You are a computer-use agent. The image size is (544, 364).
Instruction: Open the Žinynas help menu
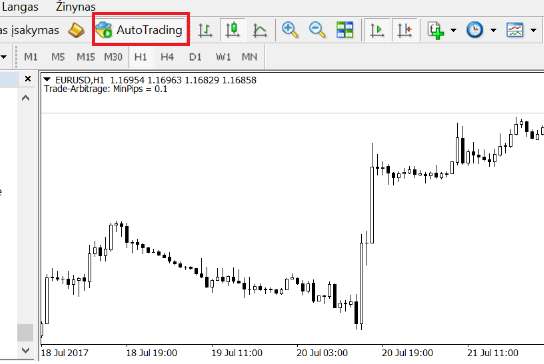(x=76, y=7)
